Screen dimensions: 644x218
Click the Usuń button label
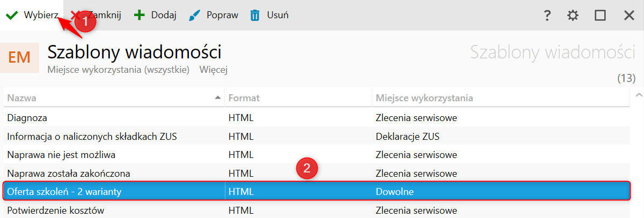(x=277, y=16)
